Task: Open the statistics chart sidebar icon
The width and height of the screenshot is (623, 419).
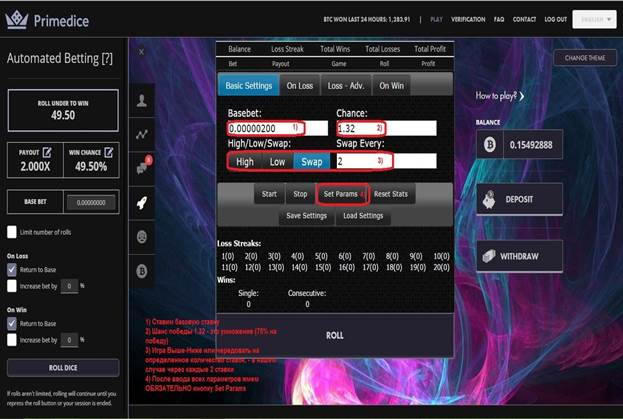Action: point(142,135)
